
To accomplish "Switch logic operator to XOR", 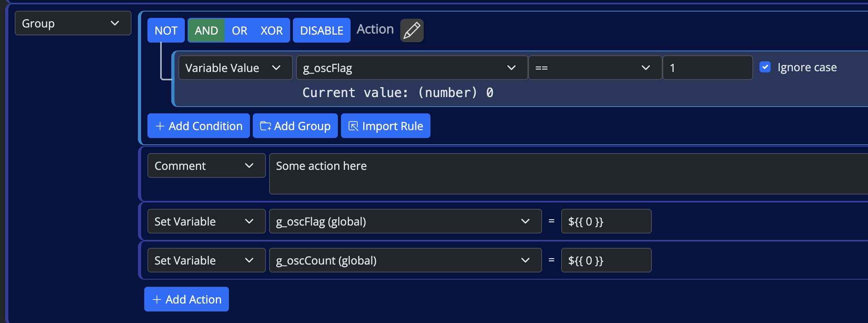I will coord(271,30).
